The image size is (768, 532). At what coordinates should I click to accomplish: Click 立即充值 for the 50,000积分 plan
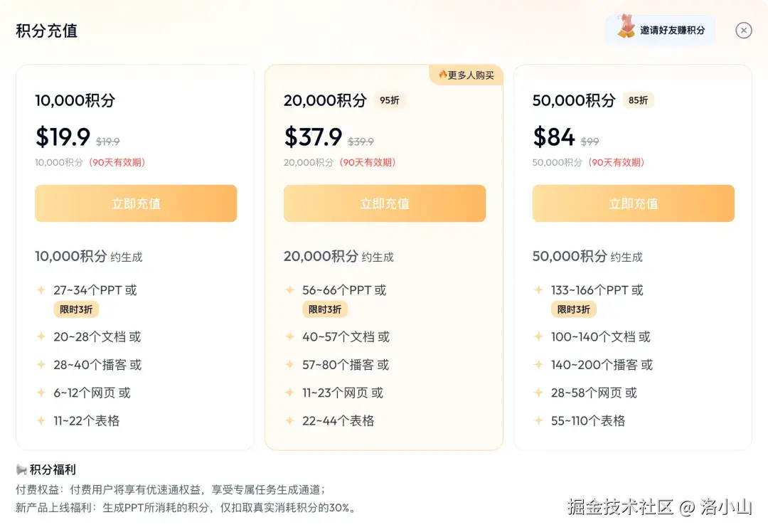pos(633,203)
